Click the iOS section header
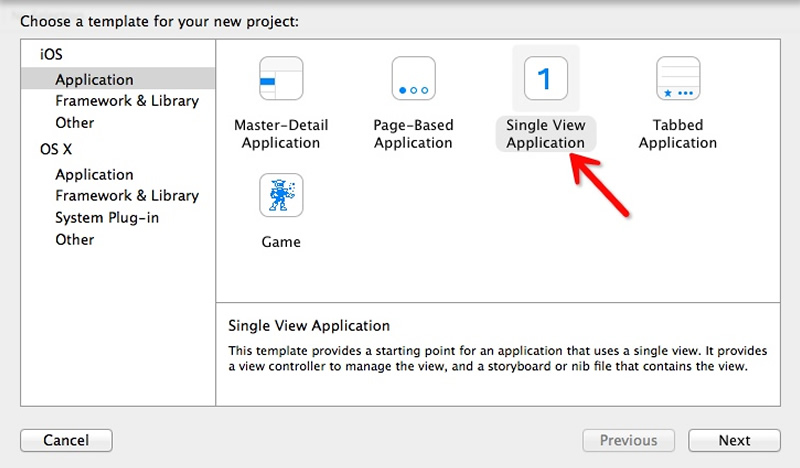The image size is (800, 468). [50, 55]
